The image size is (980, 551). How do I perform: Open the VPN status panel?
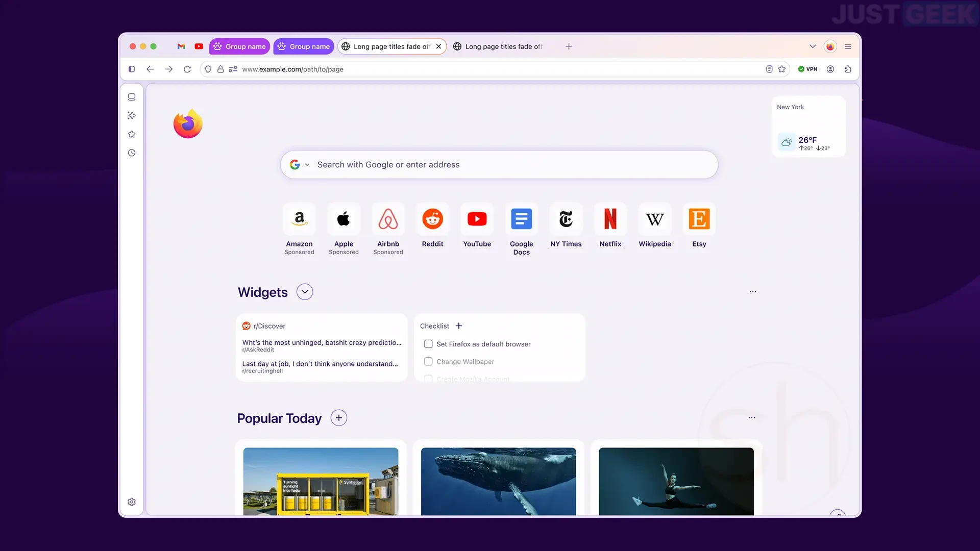pyautogui.click(x=807, y=69)
